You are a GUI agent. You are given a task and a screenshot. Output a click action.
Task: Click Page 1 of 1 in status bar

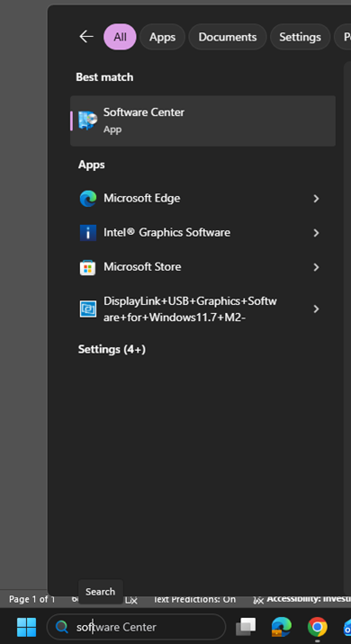pyautogui.click(x=31, y=599)
